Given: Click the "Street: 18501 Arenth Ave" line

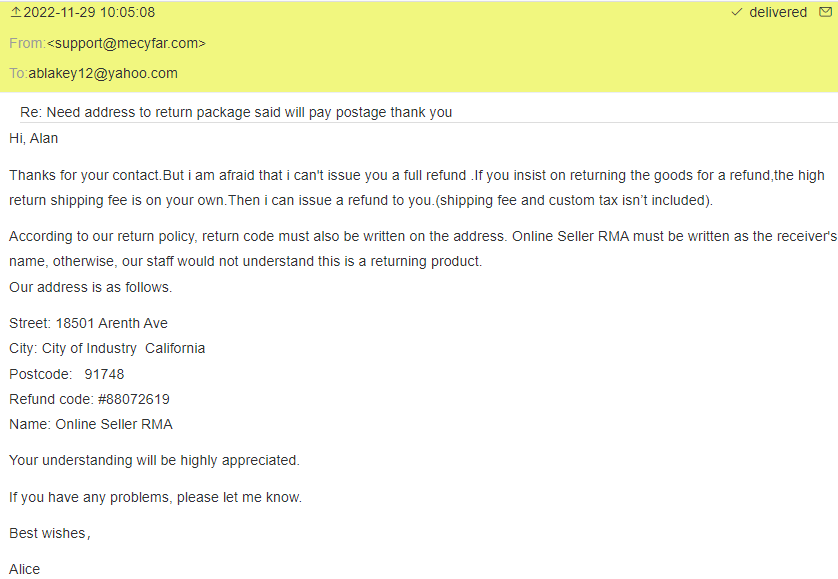Looking at the screenshot, I should click(88, 323).
